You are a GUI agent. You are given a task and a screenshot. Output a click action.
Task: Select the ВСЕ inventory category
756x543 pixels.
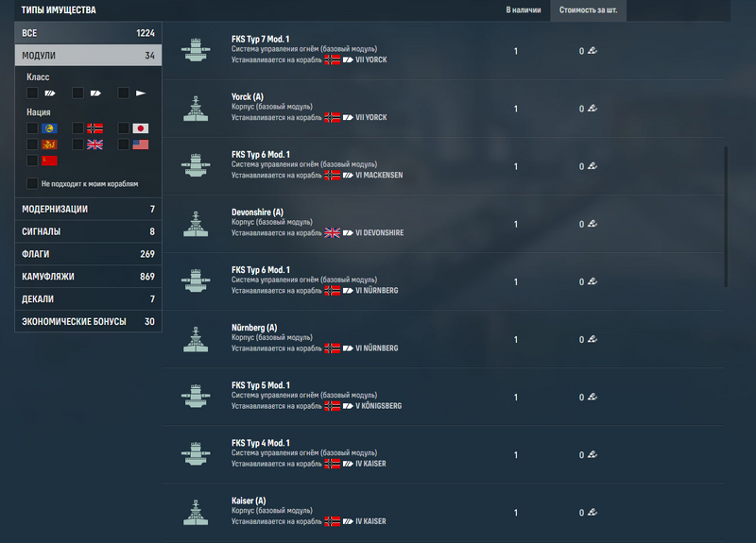88,33
